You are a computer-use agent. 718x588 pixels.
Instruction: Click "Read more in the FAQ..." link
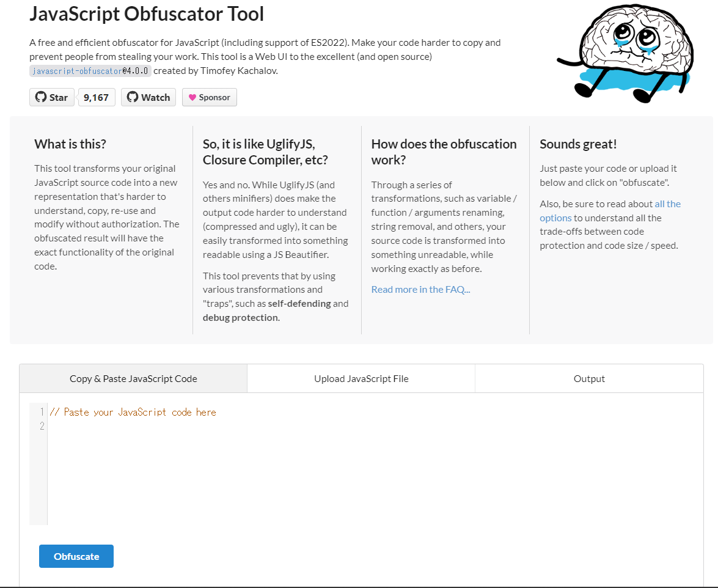[x=420, y=289]
